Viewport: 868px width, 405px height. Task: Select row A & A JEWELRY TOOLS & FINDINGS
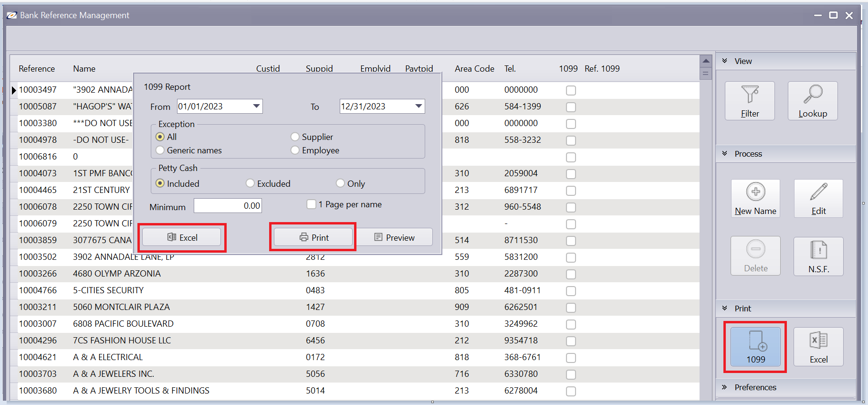[x=355, y=391]
